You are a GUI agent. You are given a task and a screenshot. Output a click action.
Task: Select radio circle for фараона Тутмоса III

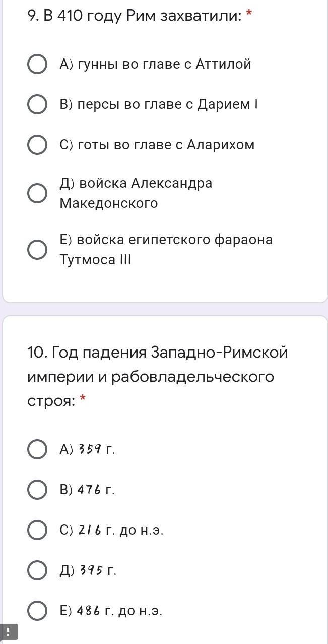[37, 250]
